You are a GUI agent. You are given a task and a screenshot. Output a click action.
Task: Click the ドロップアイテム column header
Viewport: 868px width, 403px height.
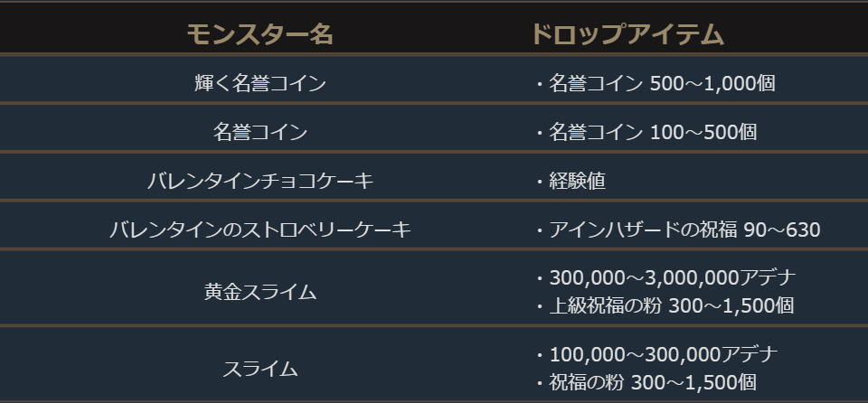[x=627, y=34]
